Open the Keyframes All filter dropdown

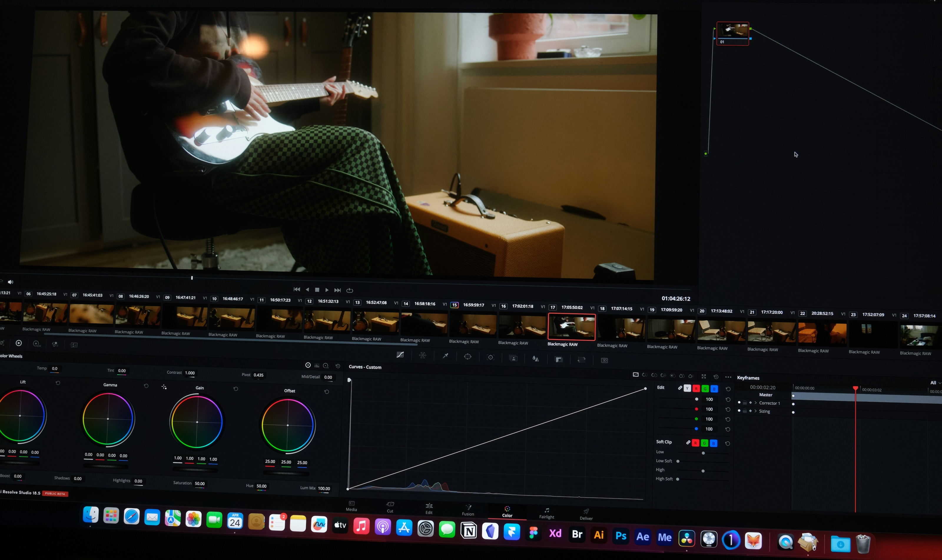[935, 383]
